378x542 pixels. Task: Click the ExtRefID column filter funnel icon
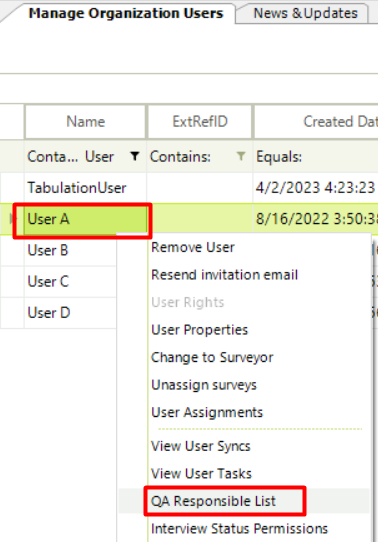[241, 156]
